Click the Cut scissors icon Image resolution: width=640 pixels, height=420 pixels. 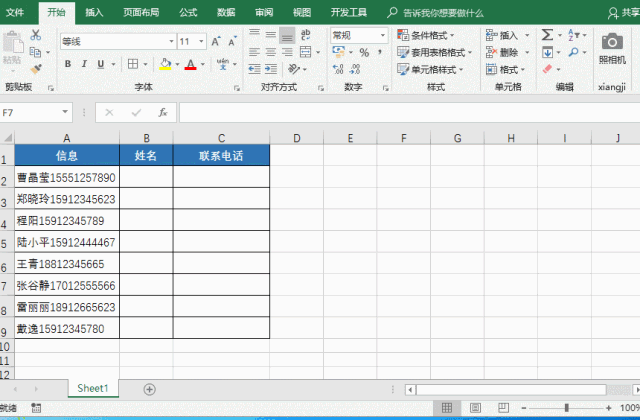click(37, 34)
